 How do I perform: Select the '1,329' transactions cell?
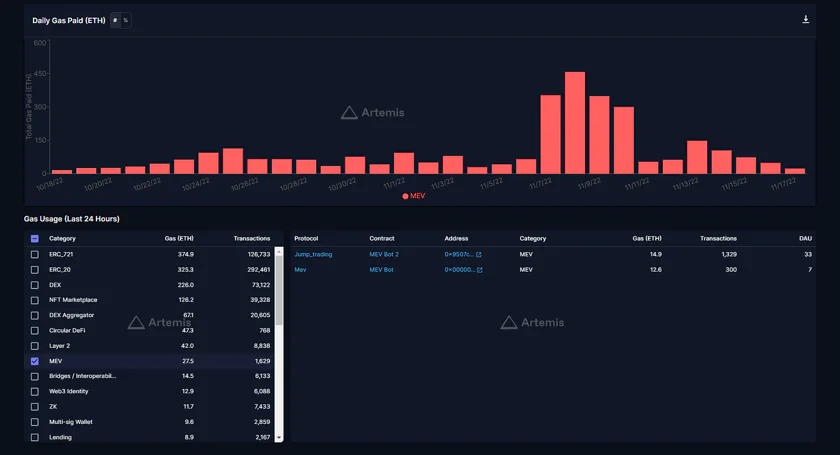tap(729, 255)
